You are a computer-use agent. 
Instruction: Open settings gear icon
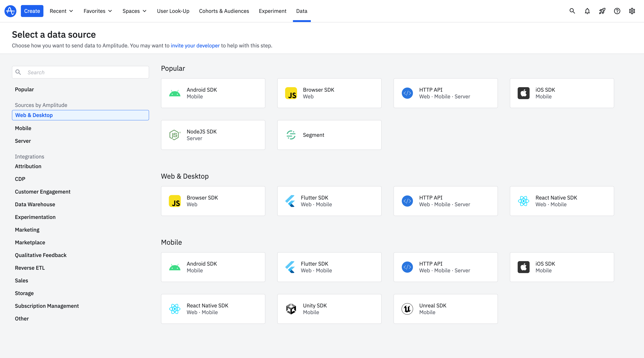632,11
